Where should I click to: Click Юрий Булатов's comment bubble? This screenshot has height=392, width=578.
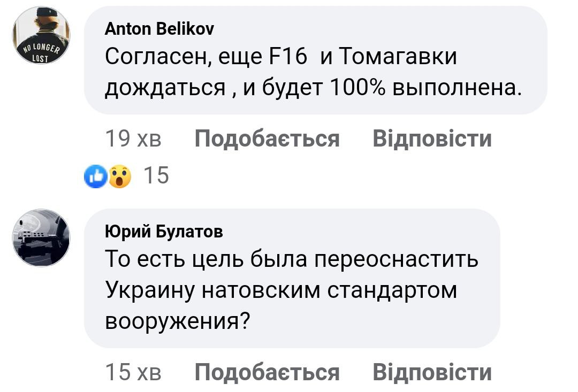pyautogui.click(x=292, y=279)
